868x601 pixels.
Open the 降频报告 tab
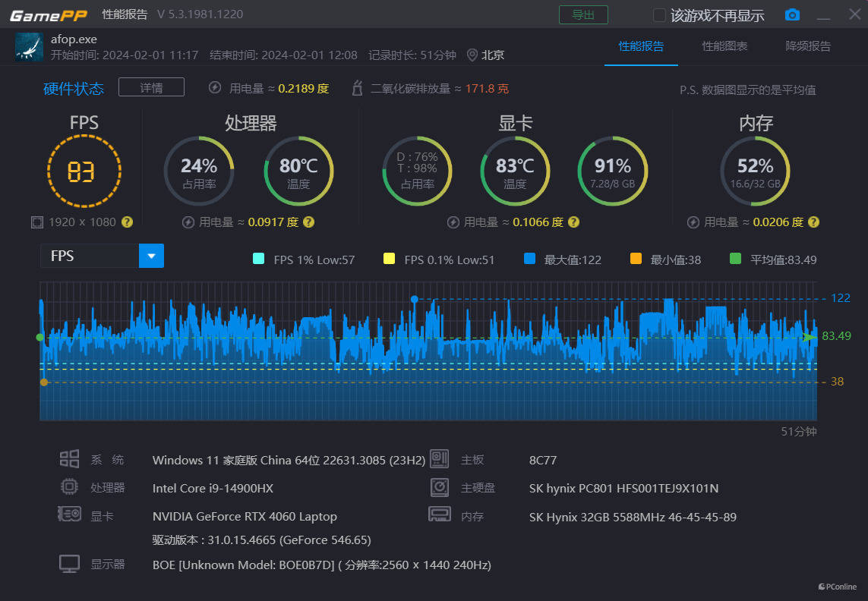pos(808,46)
